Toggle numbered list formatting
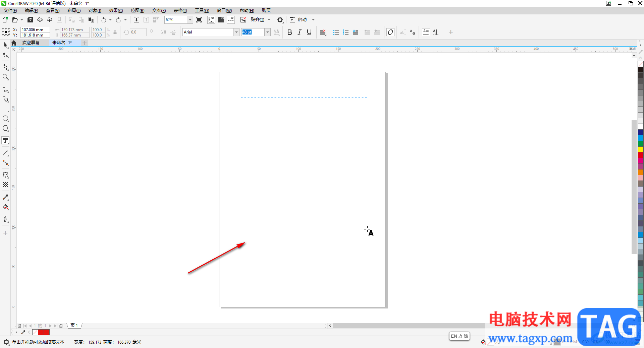The height and width of the screenshot is (348, 644). coord(346,32)
